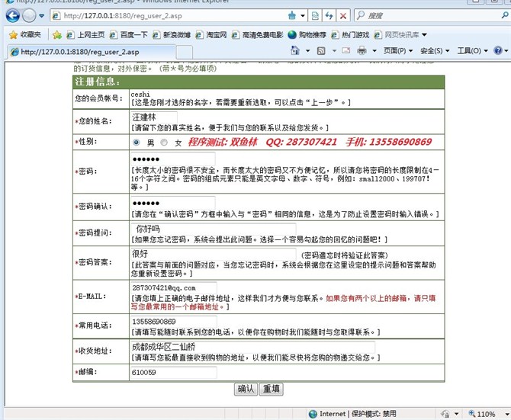Expand the Home button dropdown arrow
Viewport: 511px width, 420px height.
307,51
